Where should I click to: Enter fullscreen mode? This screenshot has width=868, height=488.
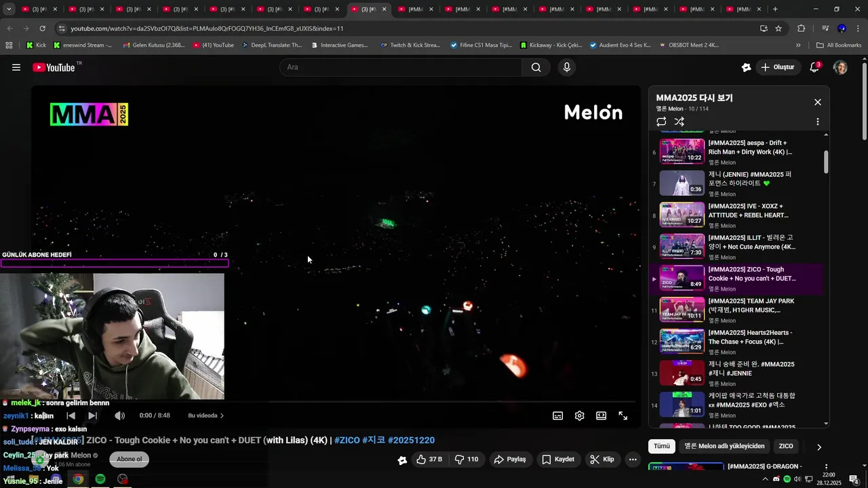(623, 415)
